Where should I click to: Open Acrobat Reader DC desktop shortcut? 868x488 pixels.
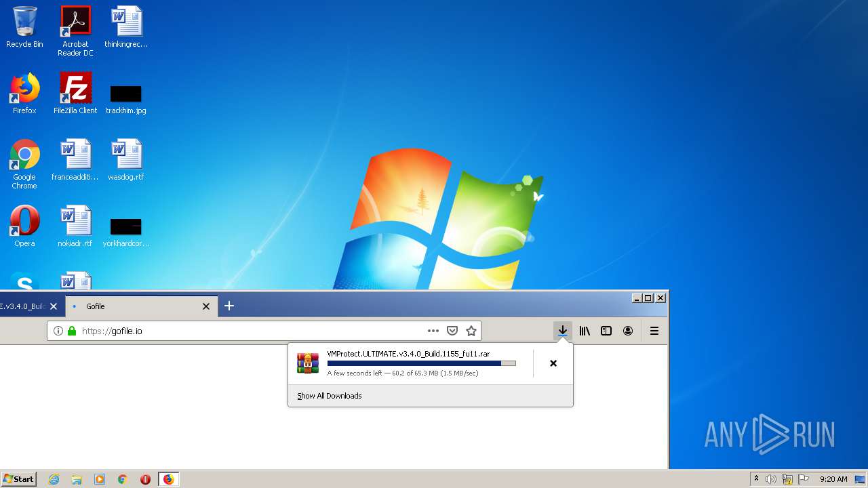pyautogui.click(x=75, y=31)
